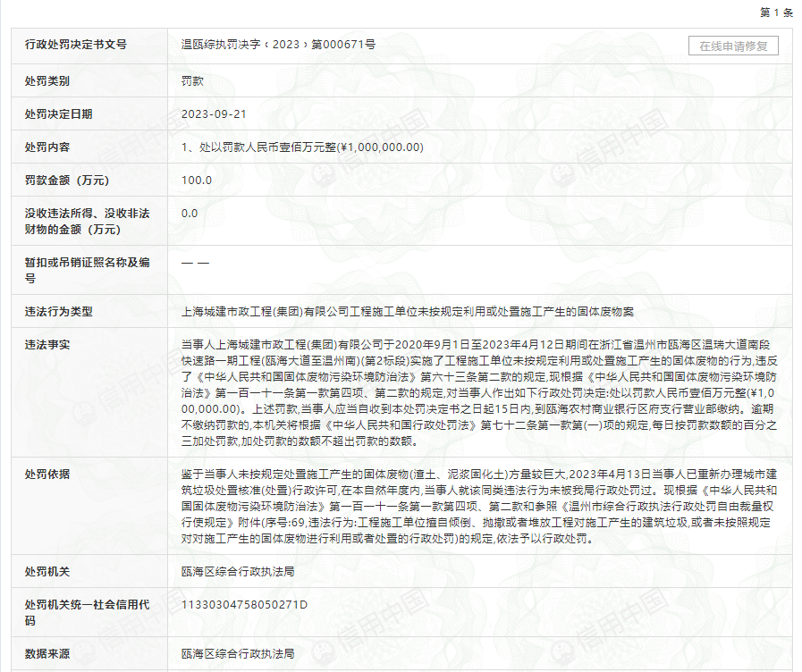Screen dimensions: 802x672
Task: Select the penalty decision date 2023-09-21
Action: coord(214,114)
